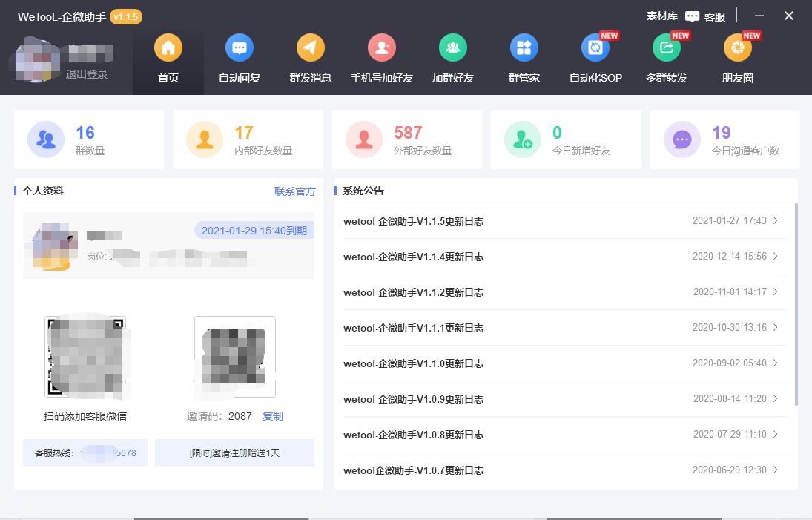Click the 今日新增好友 green add-person icon
The image size is (812, 520).
[523, 139]
